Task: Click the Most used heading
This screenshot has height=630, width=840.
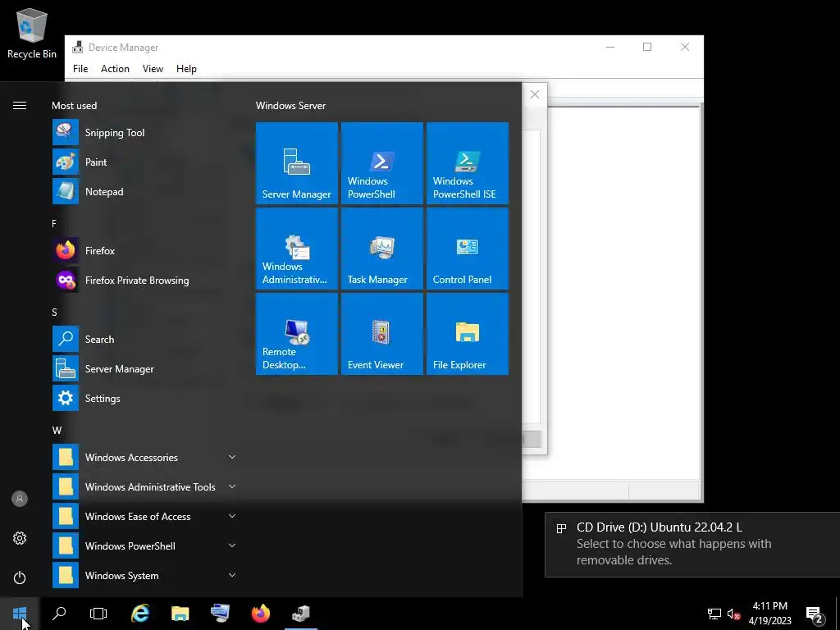Action: pos(75,106)
